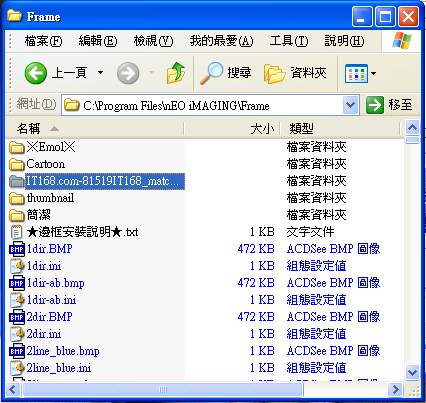Click the vertical scrollbar up arrow
The width and height of the screenshot is (426, 403).
point(413,127)
